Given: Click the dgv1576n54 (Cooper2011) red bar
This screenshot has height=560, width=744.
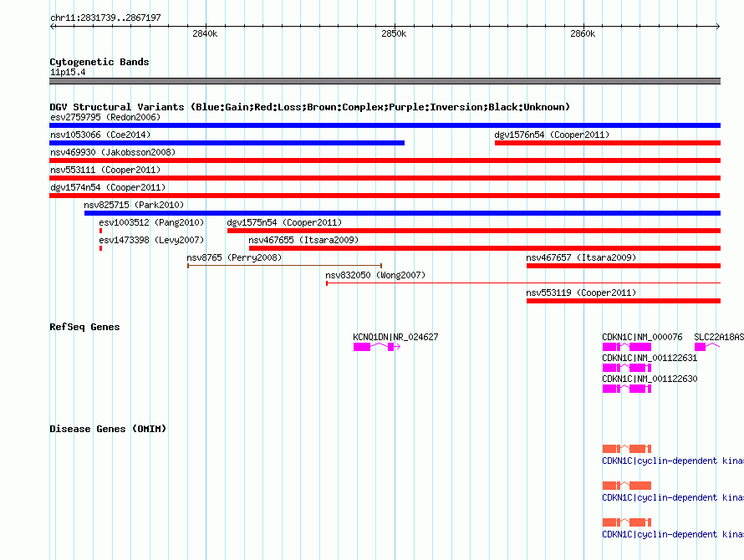Looking at the screenshot, I should point(608,143).
